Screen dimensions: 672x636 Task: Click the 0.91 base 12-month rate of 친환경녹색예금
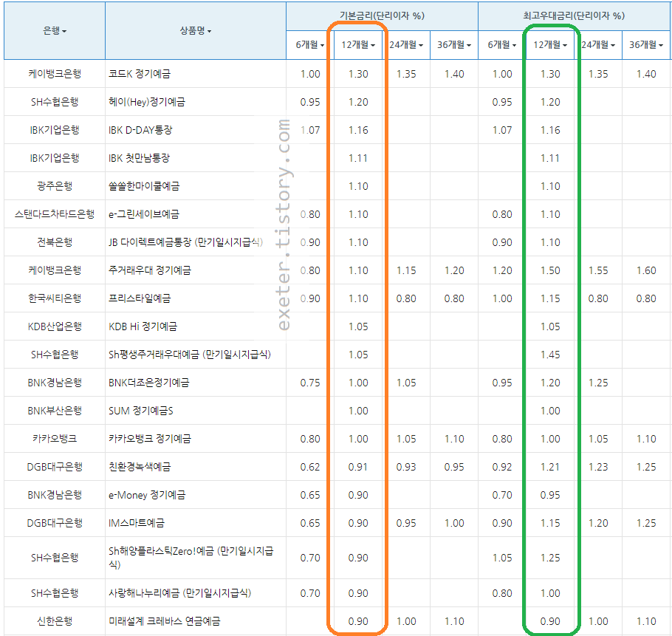point(358,467)
